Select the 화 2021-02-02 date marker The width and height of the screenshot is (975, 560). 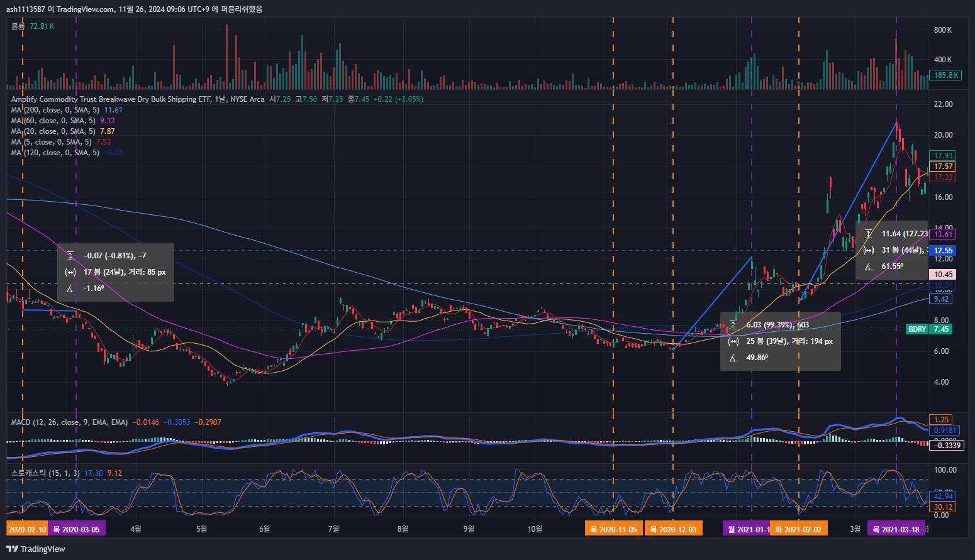798,529
